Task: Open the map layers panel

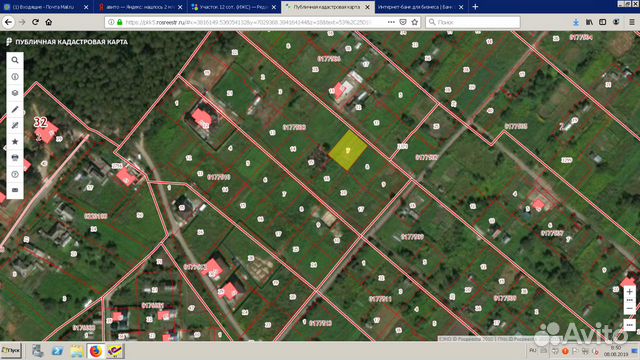Action: (x=15, y=93)
